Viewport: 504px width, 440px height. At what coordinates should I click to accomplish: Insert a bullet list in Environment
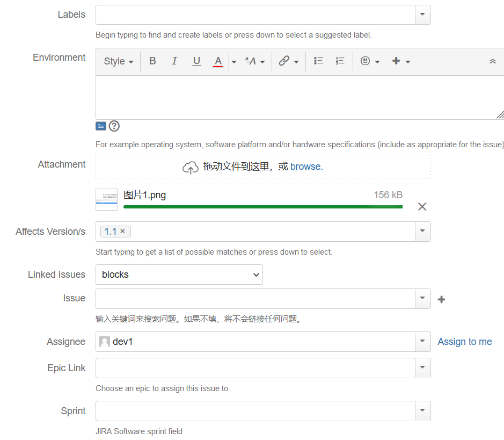click(x=318, y=61)
